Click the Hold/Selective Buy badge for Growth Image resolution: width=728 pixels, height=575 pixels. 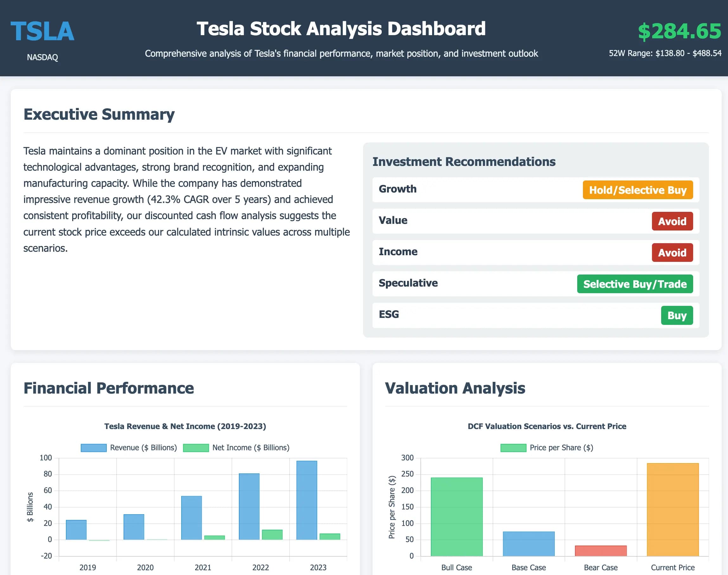[638, 190]
